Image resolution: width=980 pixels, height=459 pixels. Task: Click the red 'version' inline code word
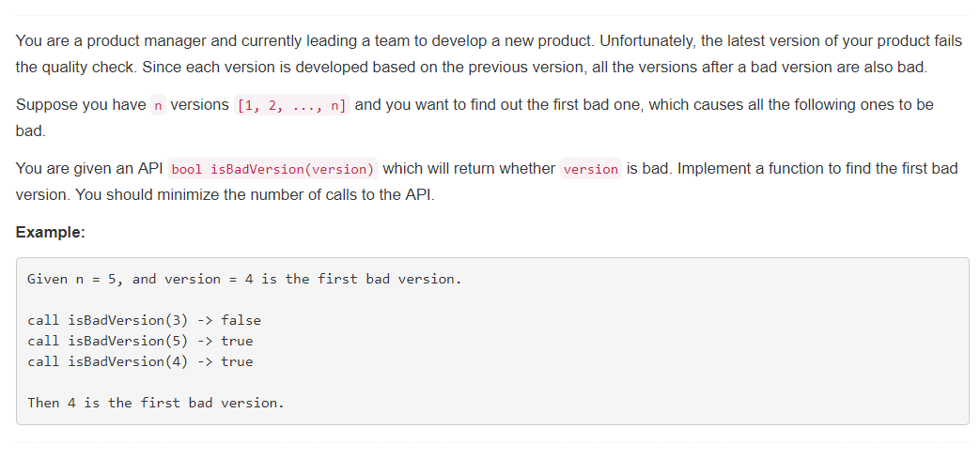[591, 169]
